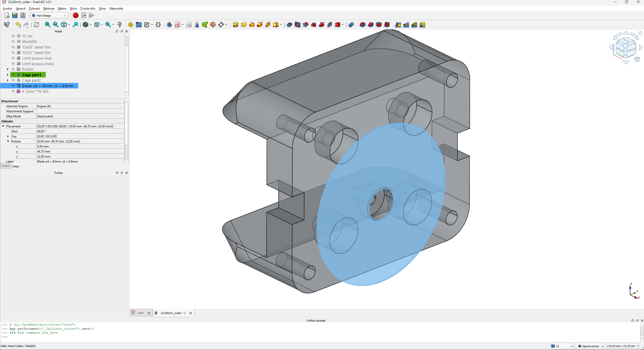The image size is (644, 350).
Task: Click Fit All zoom icon
Action: pyautogui.click(x=48, y=25)
